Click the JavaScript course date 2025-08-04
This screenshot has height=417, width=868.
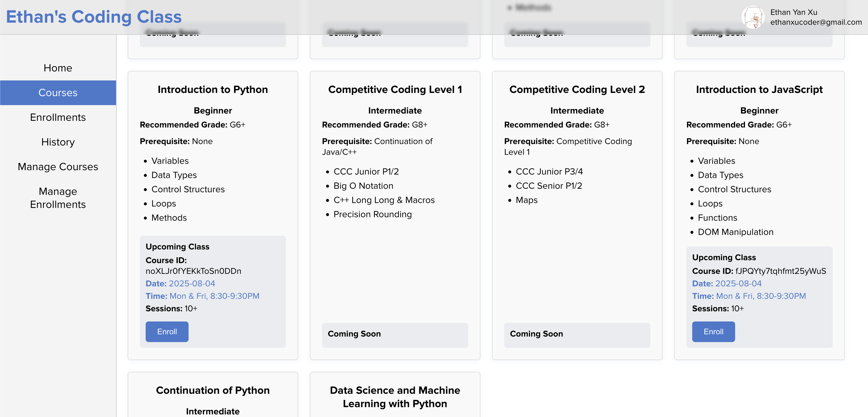tap(726, 283)
